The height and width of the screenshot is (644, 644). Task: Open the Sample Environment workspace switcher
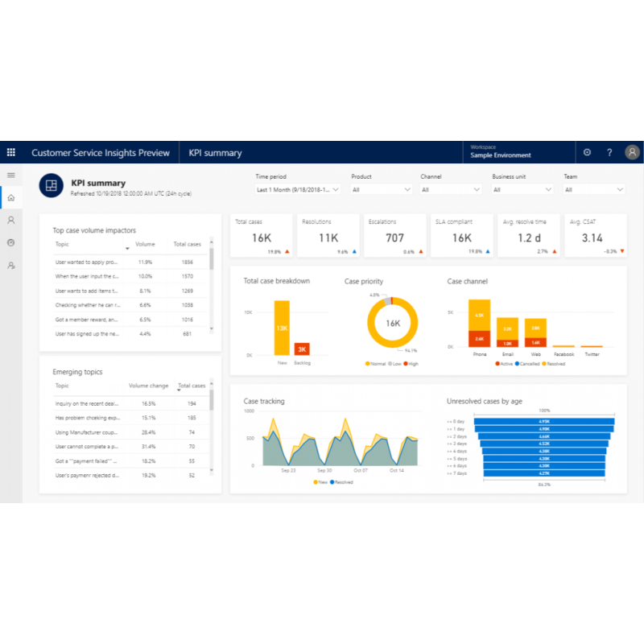click(518, 152)
